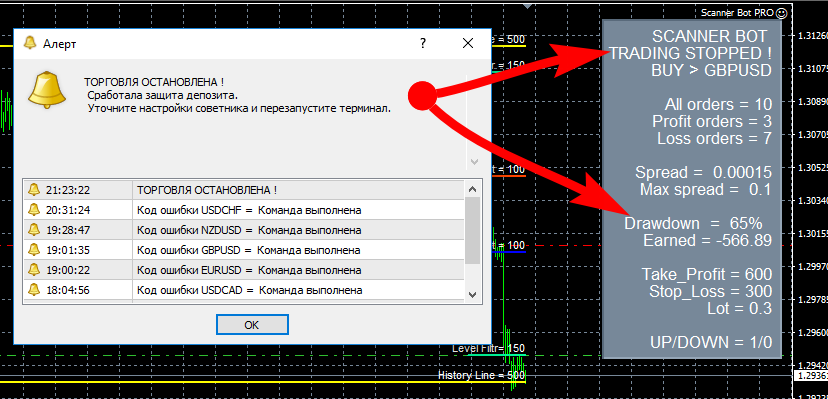This screenshot has height=399, width=828.
Task: Click the help question mark button
Action: tap(423, 43)
